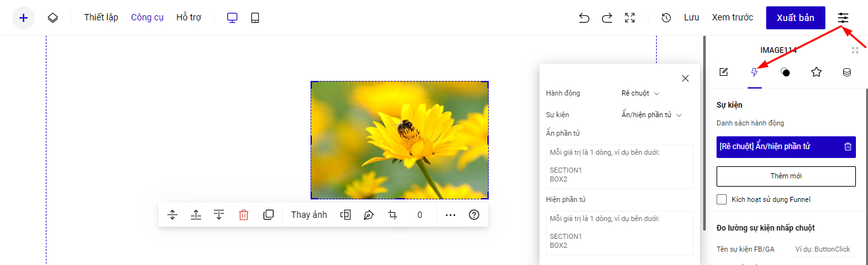Click the image opacity value 0
This screenshot has width=868, height=265.
pyautogui.click(x=420, y=215)
